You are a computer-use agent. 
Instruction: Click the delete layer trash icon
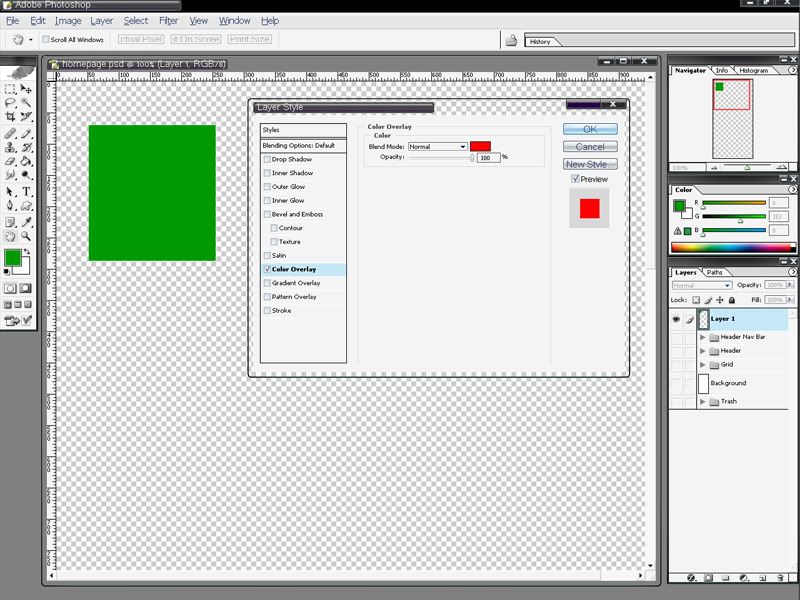(x=780, y=578)
